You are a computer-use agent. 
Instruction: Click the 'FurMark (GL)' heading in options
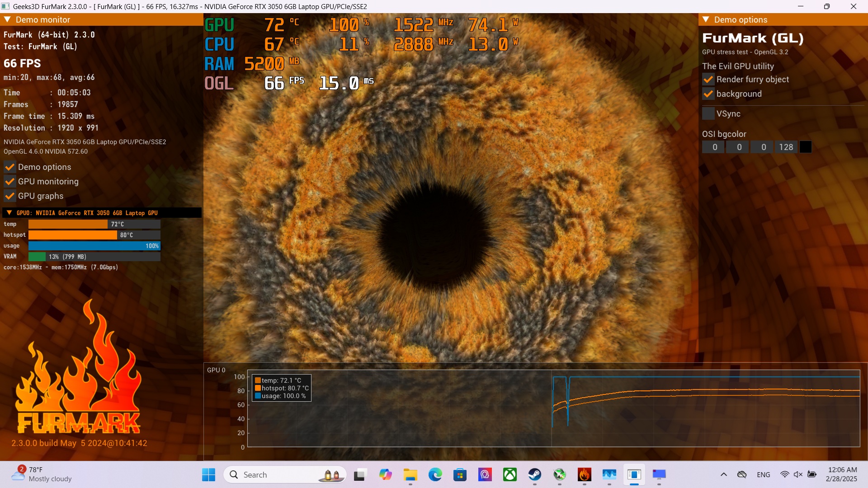pyautogui.click(x=753, y=38)
